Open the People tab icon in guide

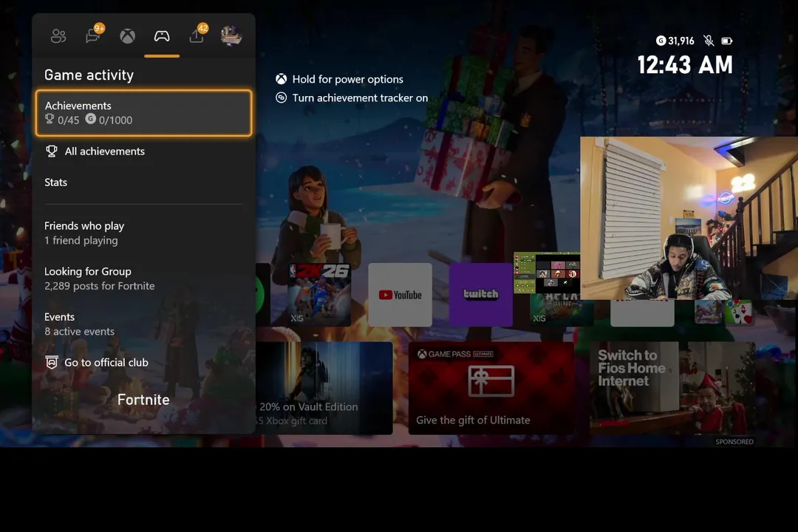pos(58,36)
